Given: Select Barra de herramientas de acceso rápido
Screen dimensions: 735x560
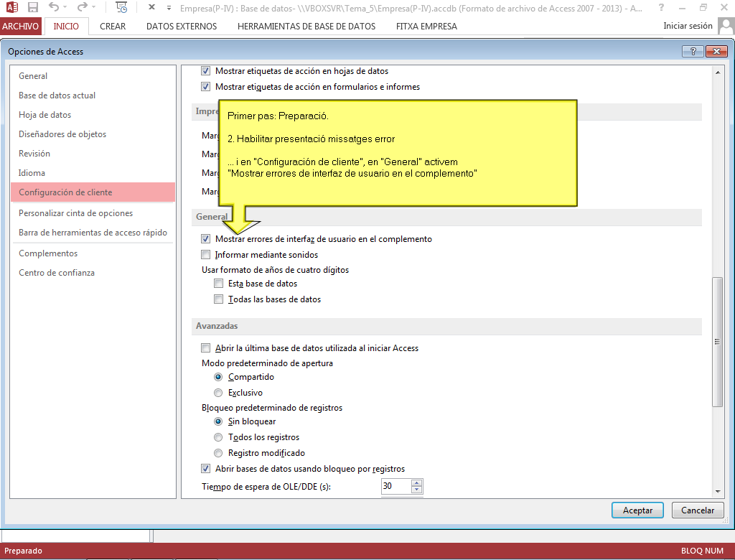Looking at the screenshot, I should [x=93, y=232].
